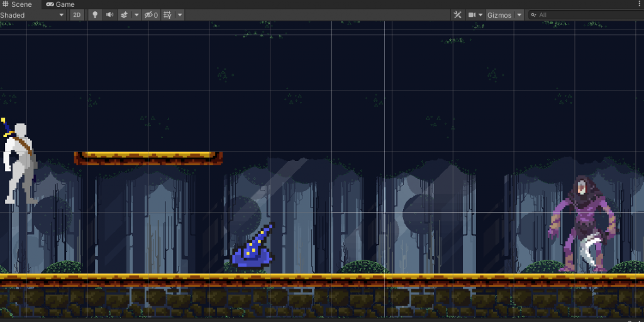
Task: Open the search filter magnifier dropdown
Action: [x=533, y=15]
